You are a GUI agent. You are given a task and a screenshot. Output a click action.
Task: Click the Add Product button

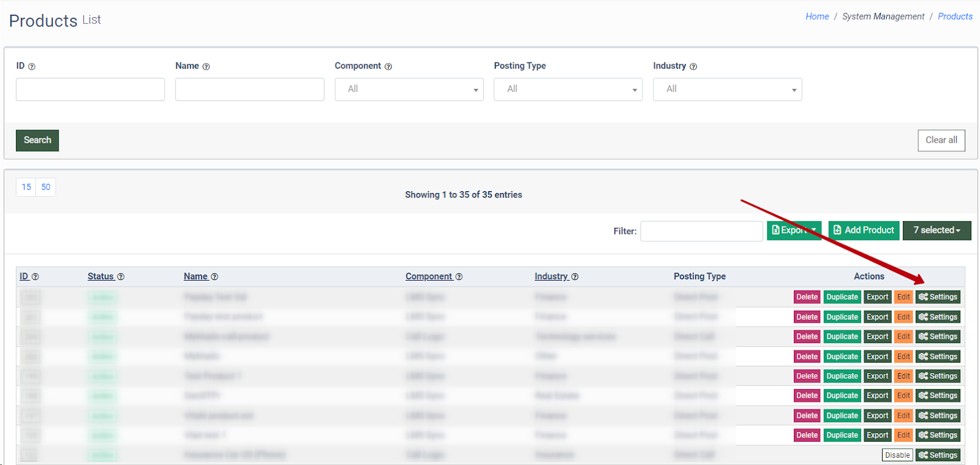pyautogui.click(x=863, y=230)
